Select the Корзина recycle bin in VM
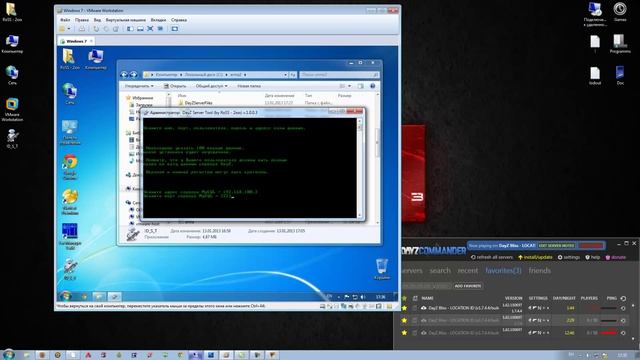Screen dimensions: 640x360 click(382, 269)
